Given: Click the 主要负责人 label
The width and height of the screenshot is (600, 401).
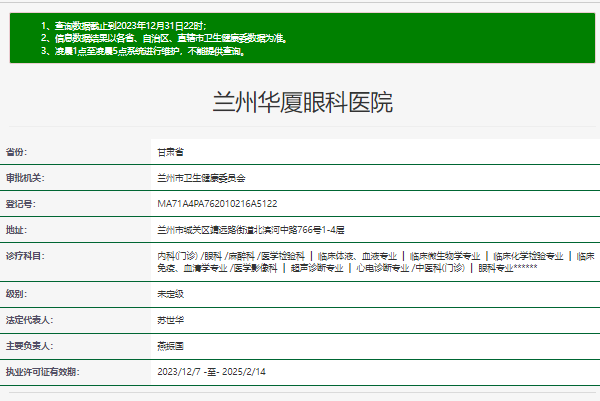Looking at the screenshot, I should (x=29, y=346).
